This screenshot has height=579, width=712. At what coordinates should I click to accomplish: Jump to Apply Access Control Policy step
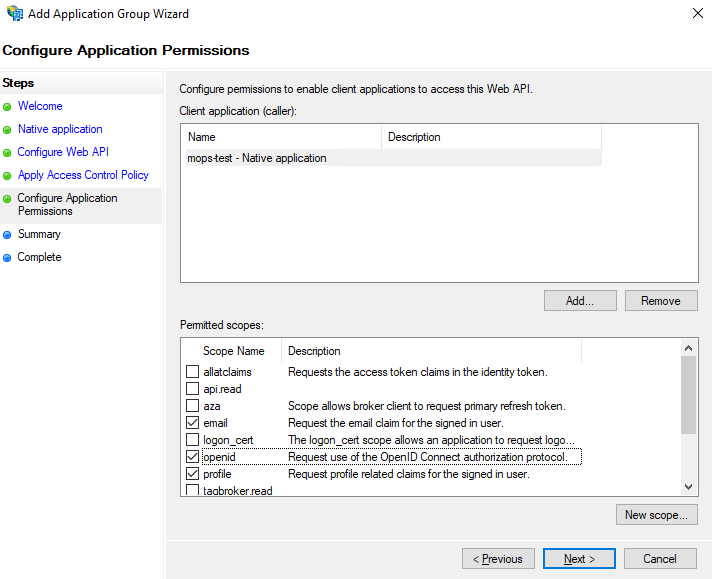coord(83,175)
